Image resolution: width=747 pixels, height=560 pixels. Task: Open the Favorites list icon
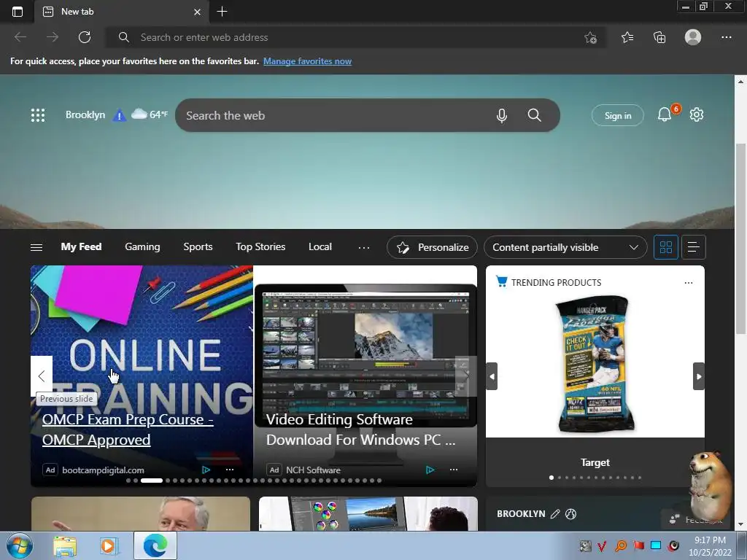(x=627, y=37)
